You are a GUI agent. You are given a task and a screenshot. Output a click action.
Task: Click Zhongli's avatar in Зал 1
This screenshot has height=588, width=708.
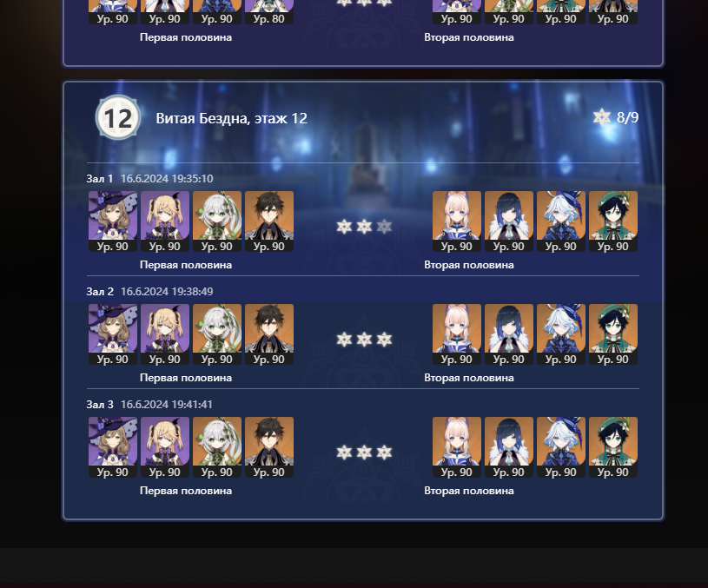point(269,221)
